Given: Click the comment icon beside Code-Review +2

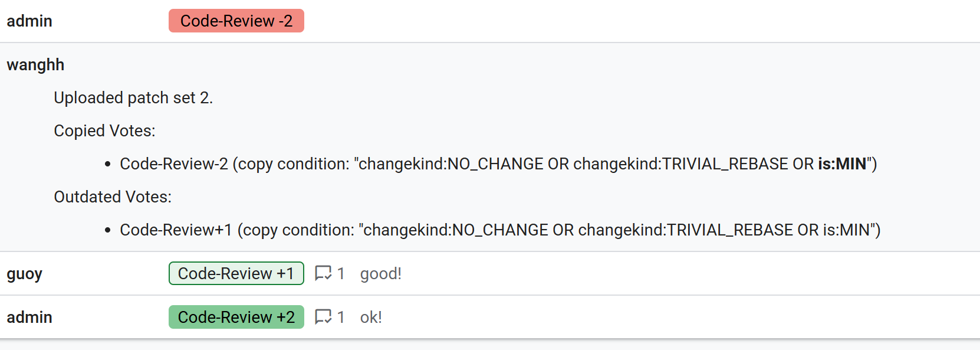Looking at the screenshot, I should click(x=323, y=317).
